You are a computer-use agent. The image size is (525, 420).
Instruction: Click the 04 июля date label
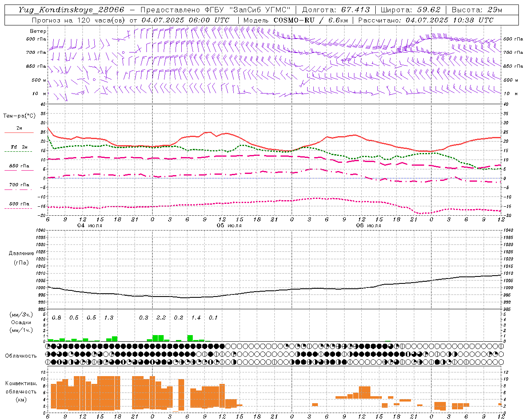90,226
